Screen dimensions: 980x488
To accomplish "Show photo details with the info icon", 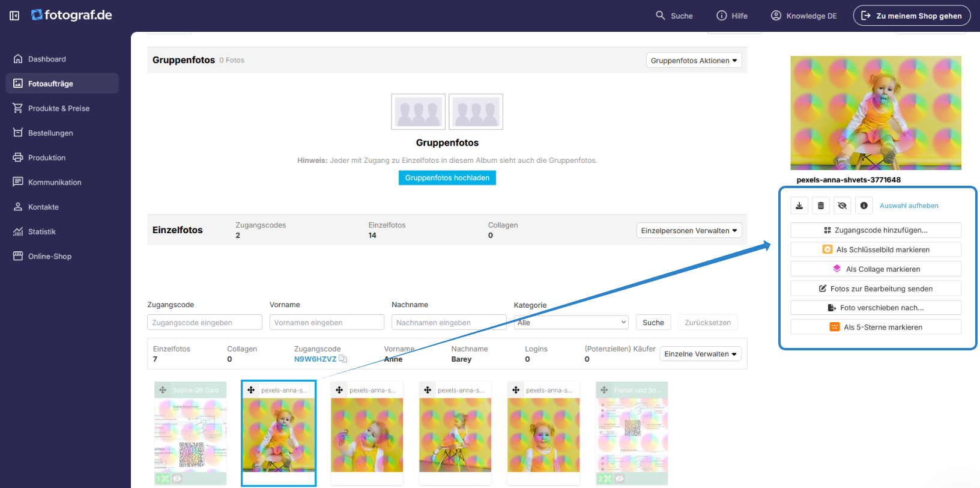I will tap(864, 206).
